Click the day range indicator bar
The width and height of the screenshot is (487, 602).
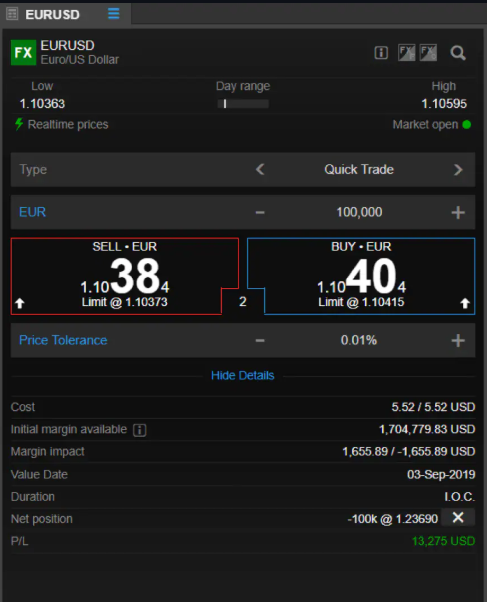coord(243,104)
